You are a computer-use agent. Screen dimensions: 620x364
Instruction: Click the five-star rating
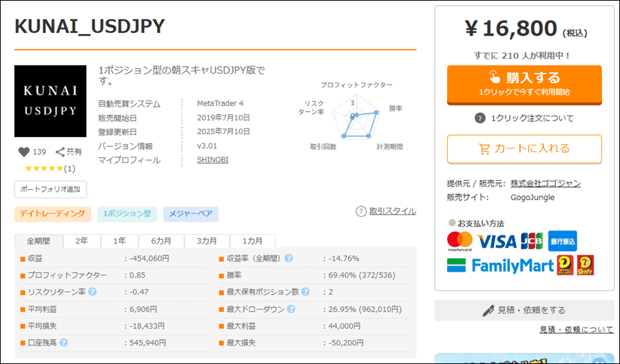[44, 169]
